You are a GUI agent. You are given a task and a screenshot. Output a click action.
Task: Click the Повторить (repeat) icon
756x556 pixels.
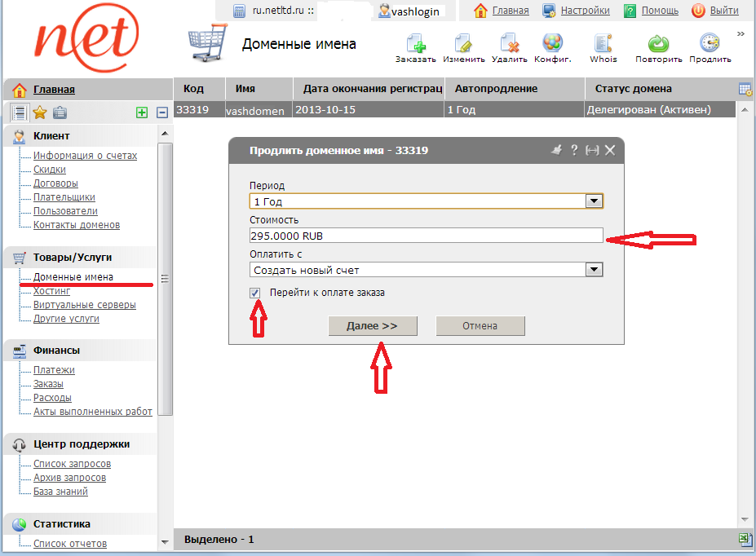[658, 44]
